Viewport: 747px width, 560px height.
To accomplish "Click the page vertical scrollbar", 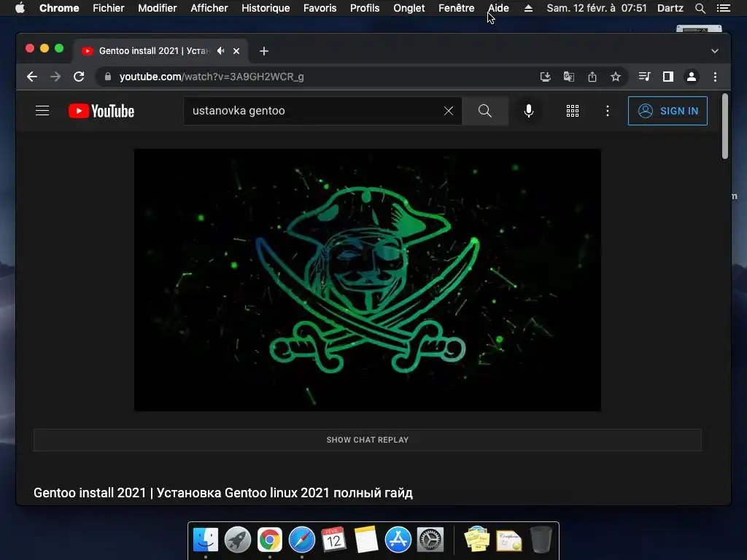I will 724,126.
